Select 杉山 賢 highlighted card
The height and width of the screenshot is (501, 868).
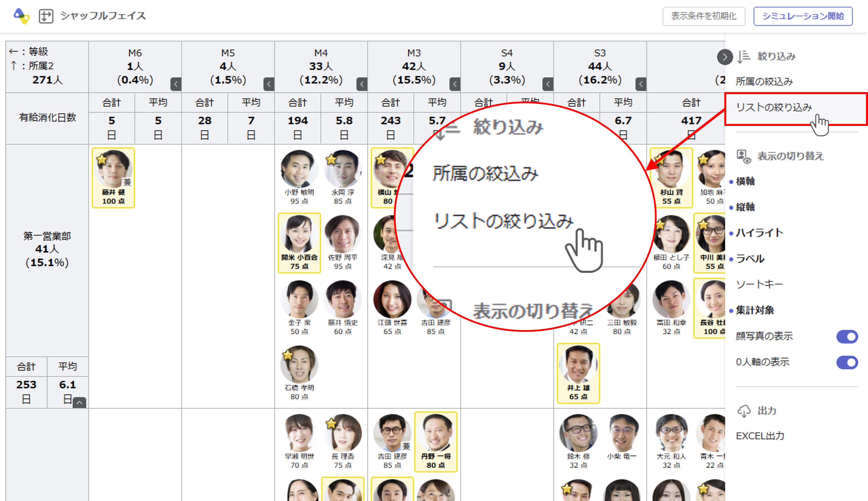(671, 178)
